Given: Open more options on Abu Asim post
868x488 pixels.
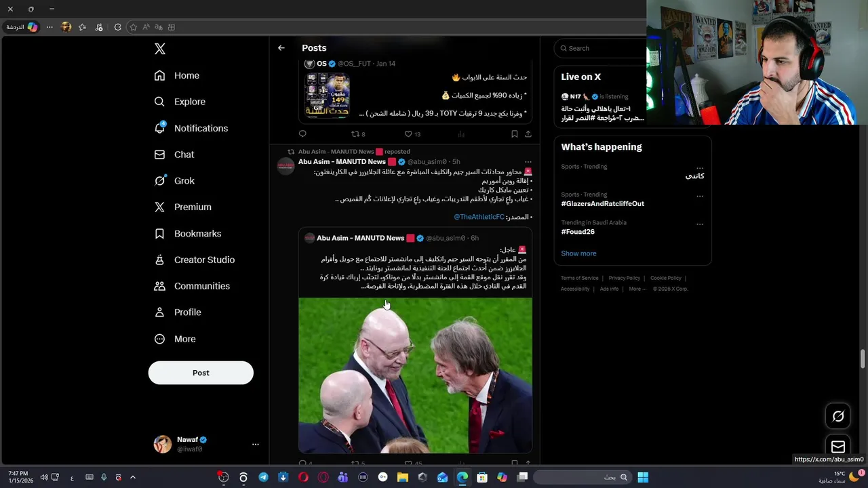Looking at the screenshot, I should pyautogui.click(x=528, y=162).
